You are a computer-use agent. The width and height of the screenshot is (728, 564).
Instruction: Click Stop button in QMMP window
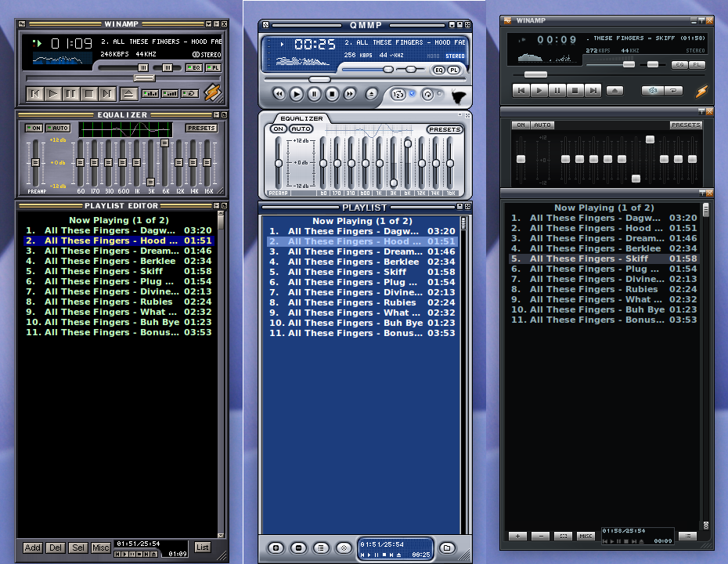point(331,94)
